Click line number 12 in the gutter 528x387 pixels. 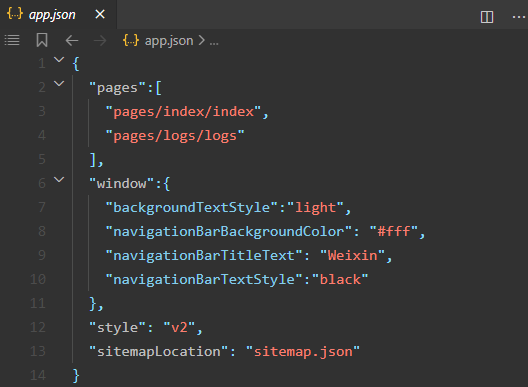click(x=38, y=327)
